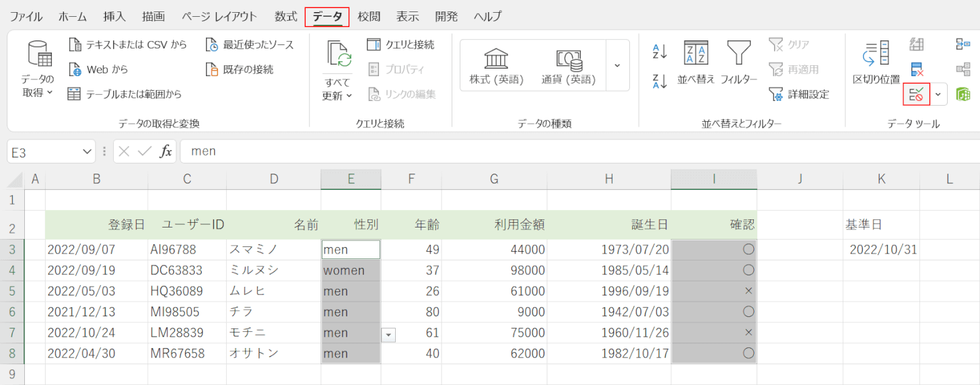Click the Remove Duplicates icon

pos(916,69)
